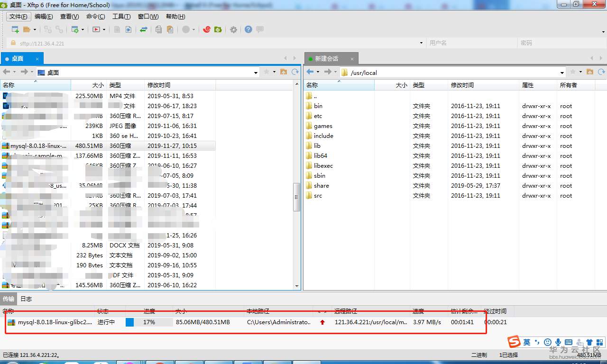Open the 编辑(E) menu
Viewport: 607px width, 364px height.
[x=44, y=17]
